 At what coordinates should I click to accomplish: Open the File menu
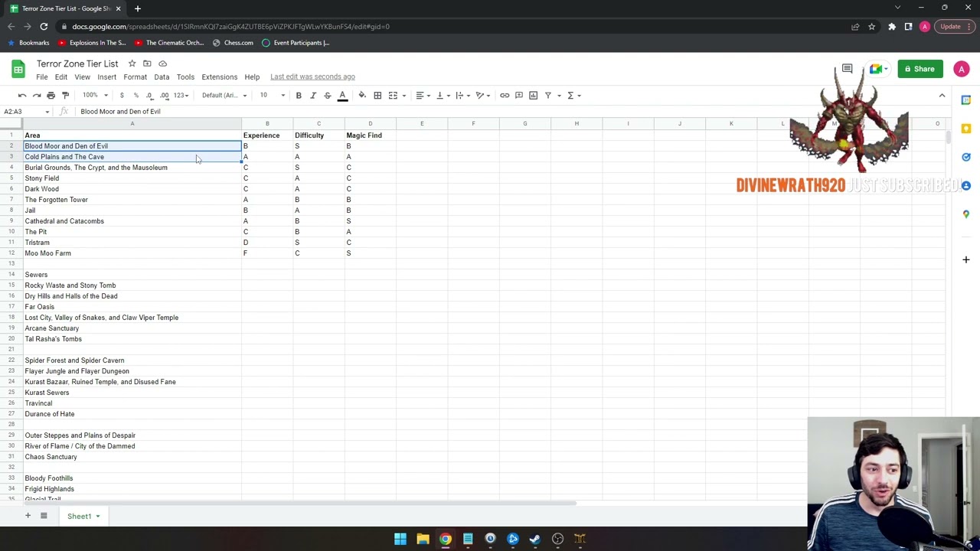(x=42, y=77)
